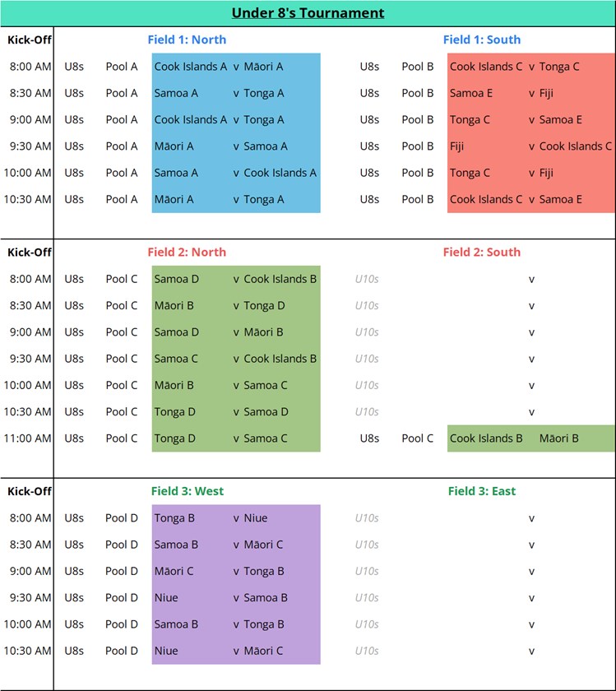Select Samoa E in the 8:30 AM row
The width and height of the screenshot is (616, 691).
pyautogui.click(x=471, y=93)
